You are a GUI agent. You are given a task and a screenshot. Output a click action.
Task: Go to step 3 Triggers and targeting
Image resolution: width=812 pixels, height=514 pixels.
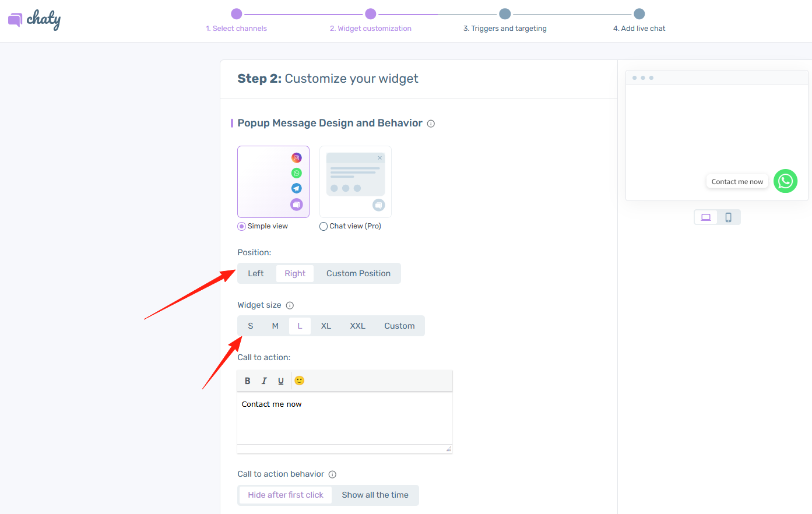click(505, 29)
